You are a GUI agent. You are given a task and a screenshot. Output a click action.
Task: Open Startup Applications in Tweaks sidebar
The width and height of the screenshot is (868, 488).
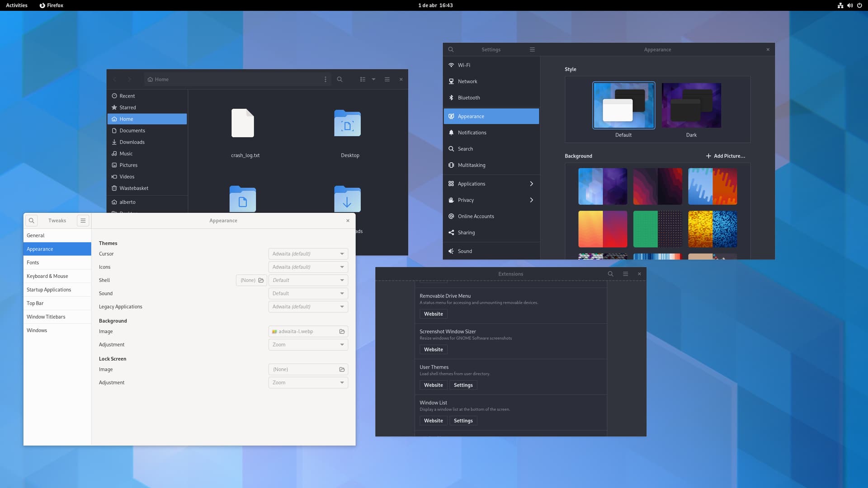[x=57, y=290]
